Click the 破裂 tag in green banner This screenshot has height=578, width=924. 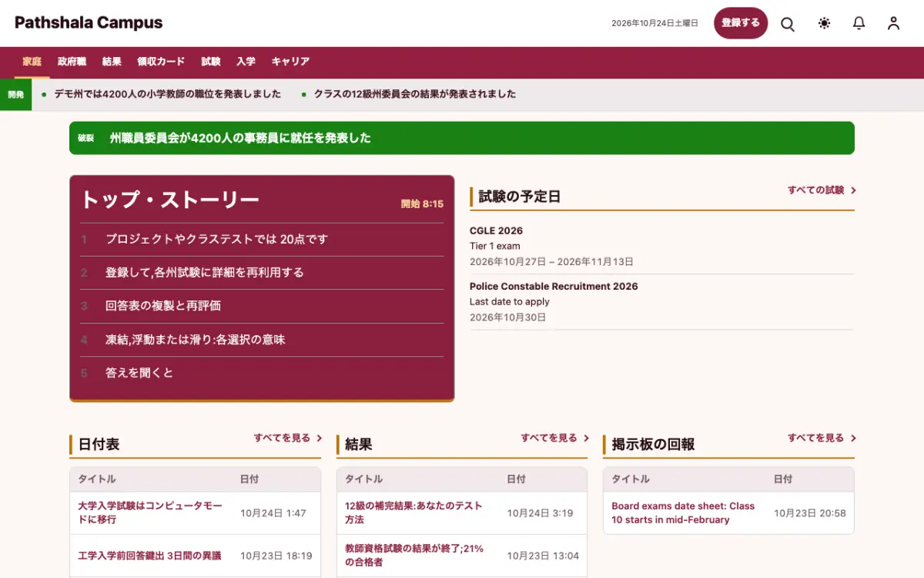click(x=85, y=138)
